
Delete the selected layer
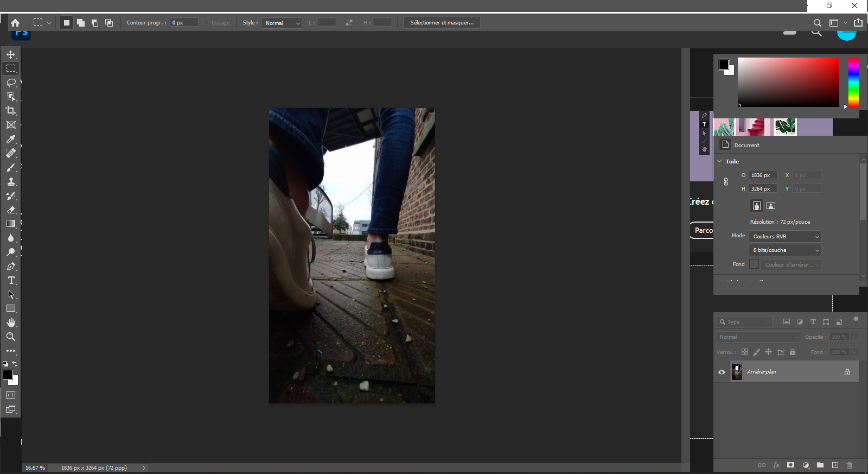point(850,465)
